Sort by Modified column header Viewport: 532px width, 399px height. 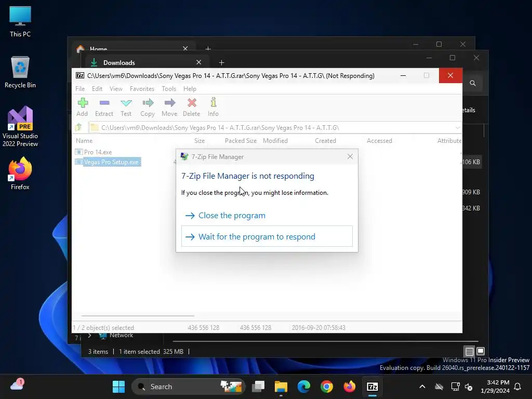pyautogui.click(x=275, y=140)
